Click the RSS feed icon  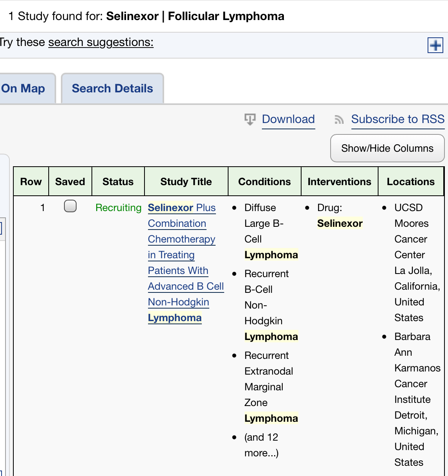[339, 119]
